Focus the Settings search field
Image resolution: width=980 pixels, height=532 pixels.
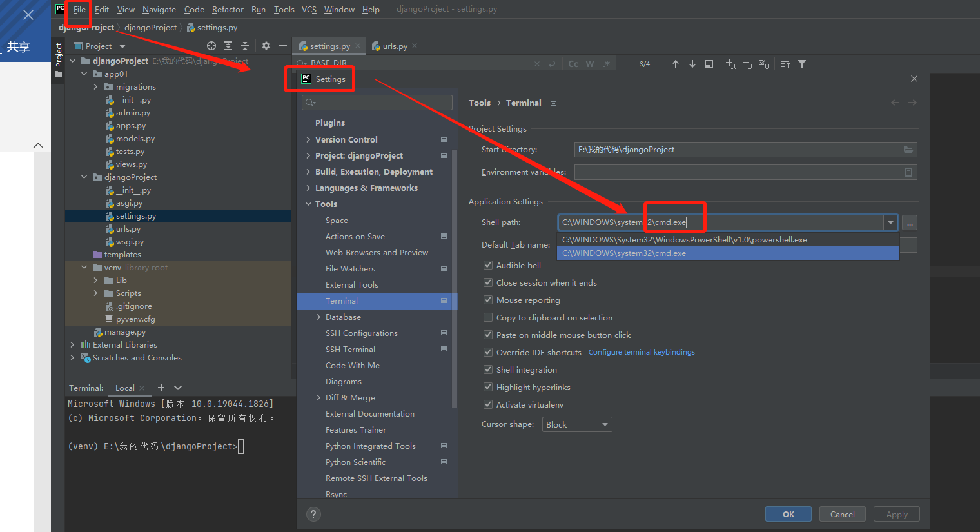click(x=377, y=103)
